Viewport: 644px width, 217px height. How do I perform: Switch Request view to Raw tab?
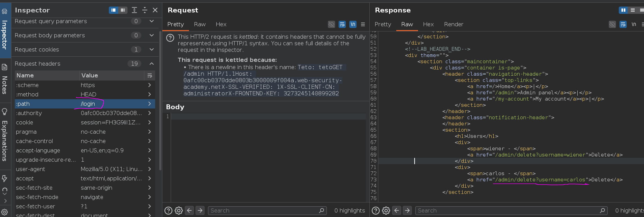coord(200,24)
